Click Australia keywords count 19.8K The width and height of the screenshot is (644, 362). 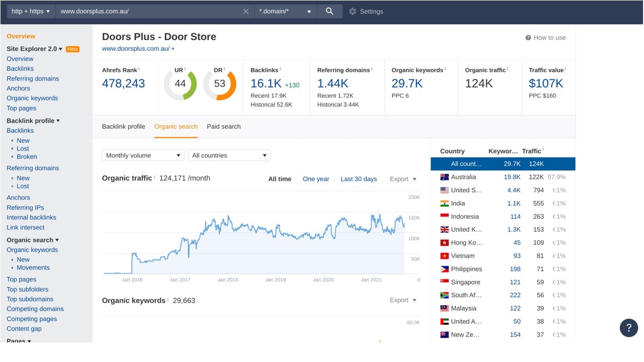512,177
